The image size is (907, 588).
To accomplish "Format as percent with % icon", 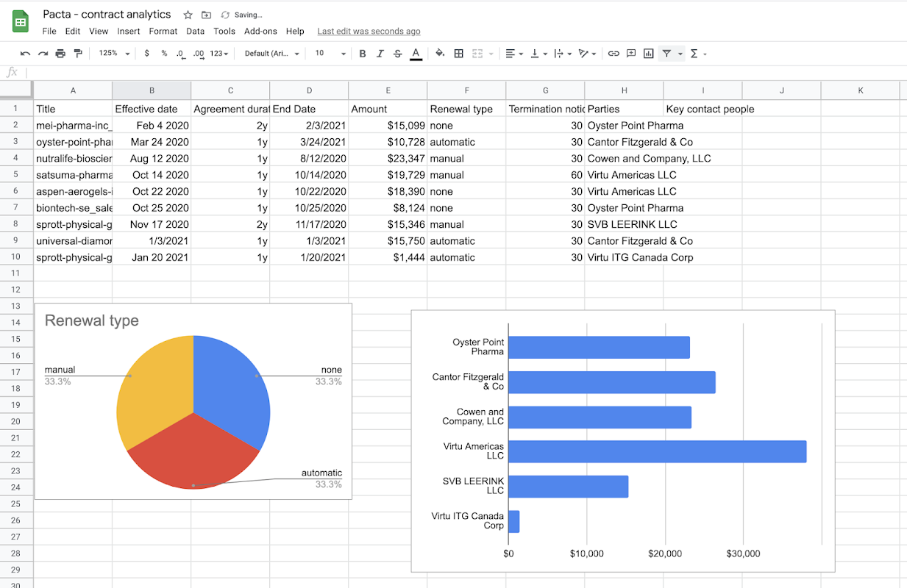I will pos(164,54).
